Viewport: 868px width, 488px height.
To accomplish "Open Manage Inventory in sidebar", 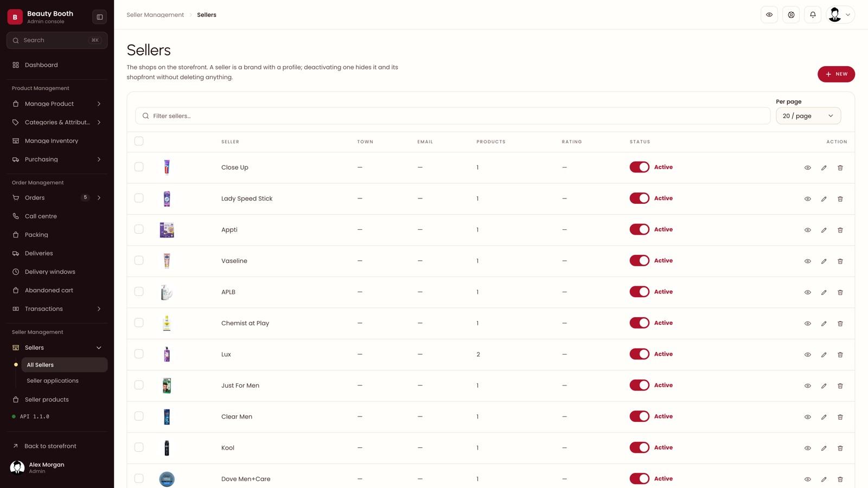I will (57, 141).
